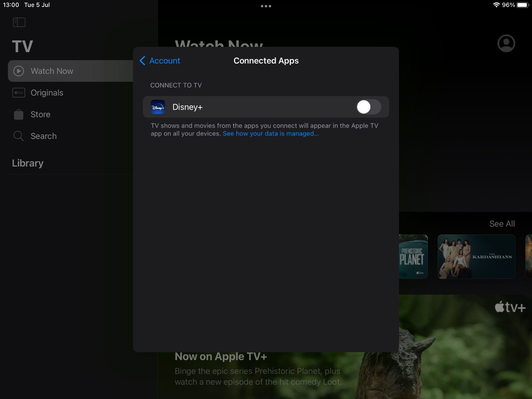This screenshot has height=399, width=532.
Task: Select Watch Now in sidebar
Action: 70,71
